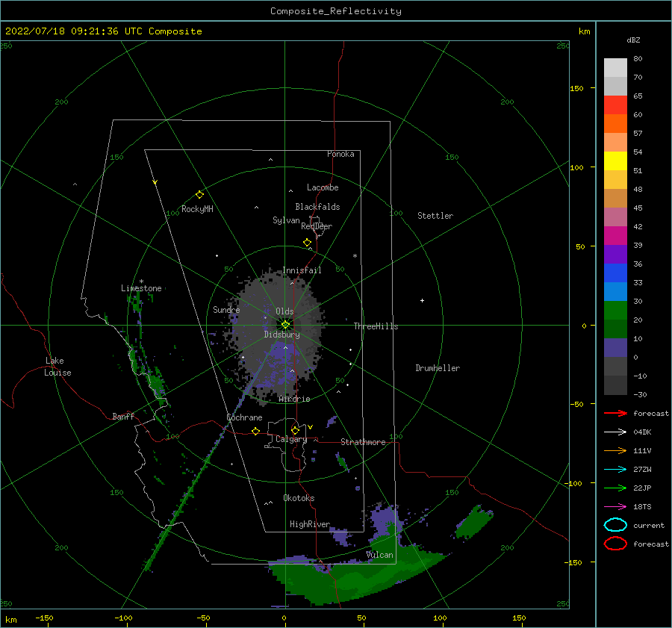The width and height of the screenshot is (672, 628).
Task: Click the 80 dBZ light gray swatch
Action: (x=615, y=67)
